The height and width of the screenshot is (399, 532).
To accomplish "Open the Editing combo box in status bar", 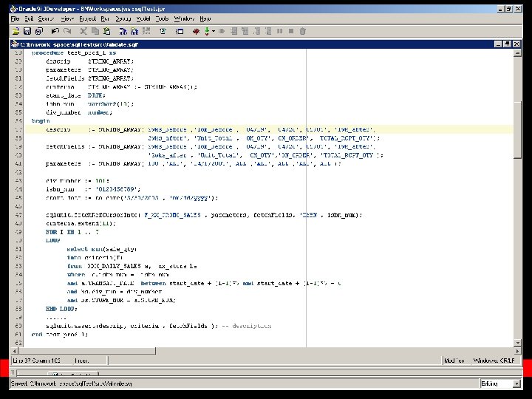I will [500, 383].
